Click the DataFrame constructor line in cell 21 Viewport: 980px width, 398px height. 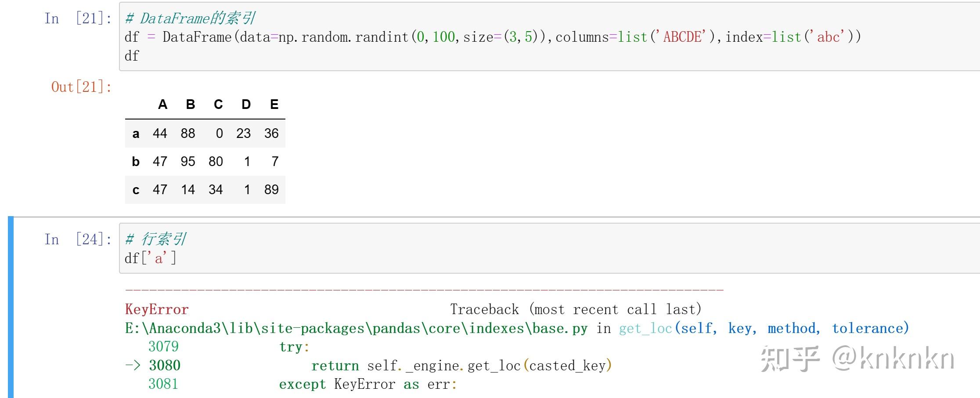[395, 37]
